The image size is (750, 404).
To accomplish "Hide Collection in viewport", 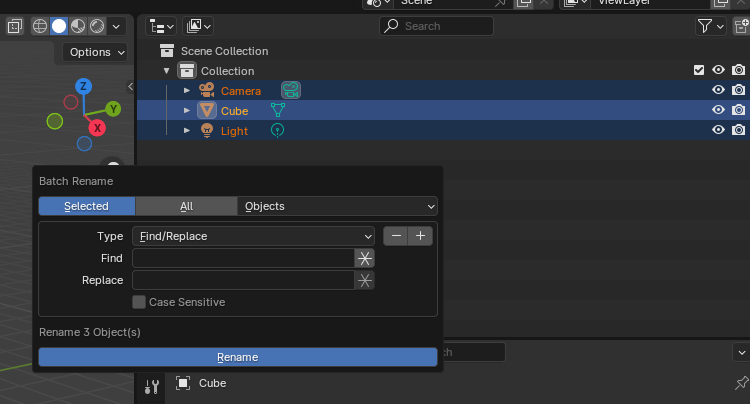I will [x=718, y=70].
